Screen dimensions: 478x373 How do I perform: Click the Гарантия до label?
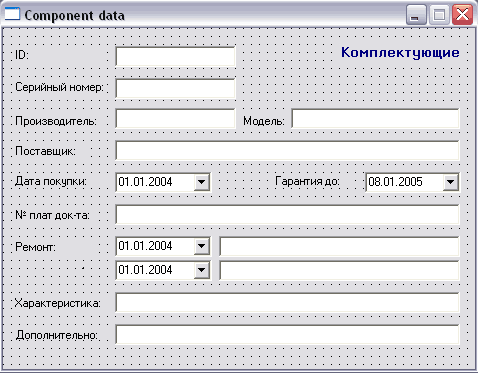tap(307, 181)
